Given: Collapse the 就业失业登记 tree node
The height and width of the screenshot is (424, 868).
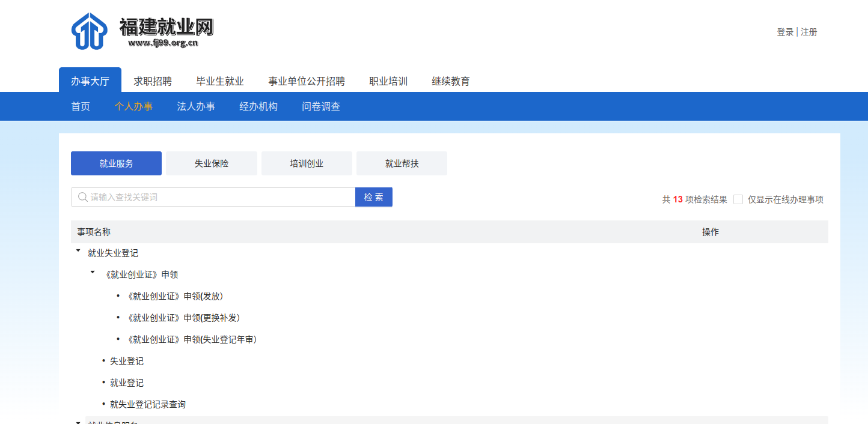Looking at the screenshot, I should (x=78, y=251).
